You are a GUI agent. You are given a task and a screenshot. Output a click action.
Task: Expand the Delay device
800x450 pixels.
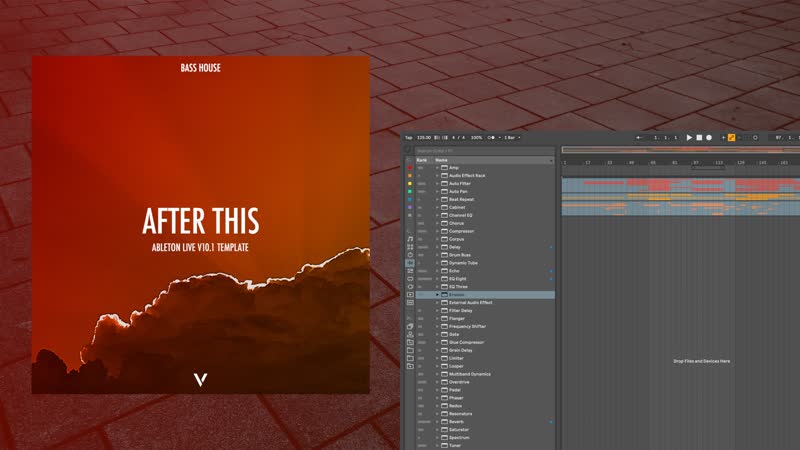click(437, 247)
